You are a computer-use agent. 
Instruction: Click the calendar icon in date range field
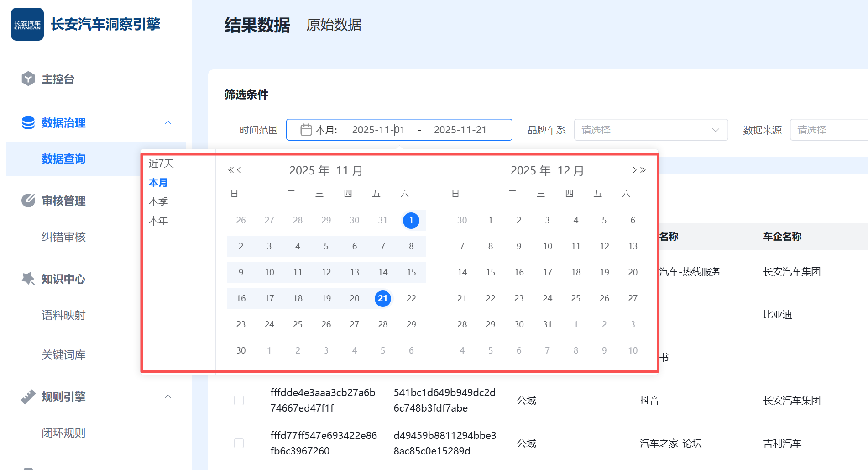click(x=306, y=130)
